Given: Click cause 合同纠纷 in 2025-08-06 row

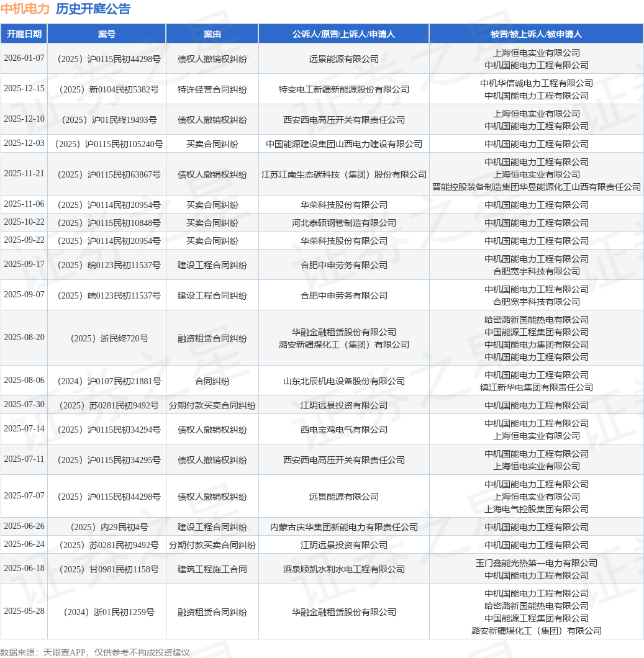Looking at the screenshot, I should (212, 382).
